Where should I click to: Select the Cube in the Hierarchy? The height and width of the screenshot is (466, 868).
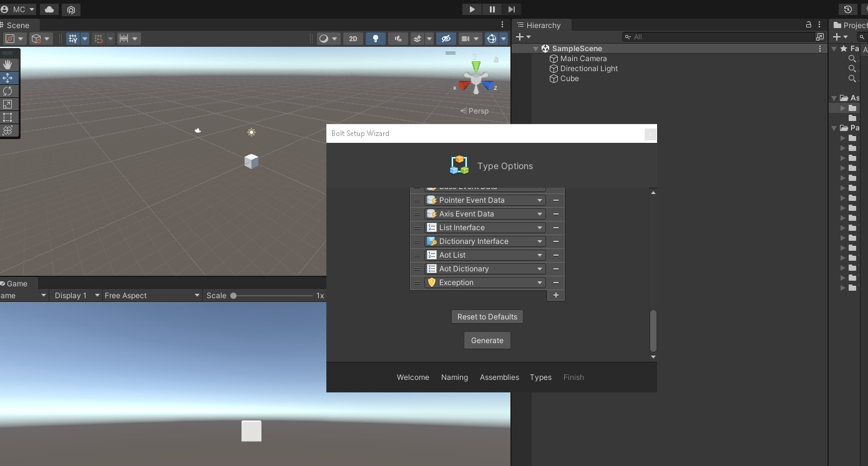click(x=568, y=79)
